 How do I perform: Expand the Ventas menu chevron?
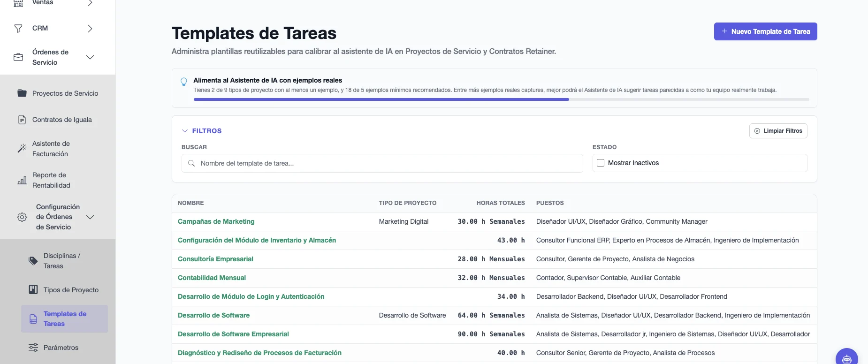pyautogui.click(x=90, y=3)
